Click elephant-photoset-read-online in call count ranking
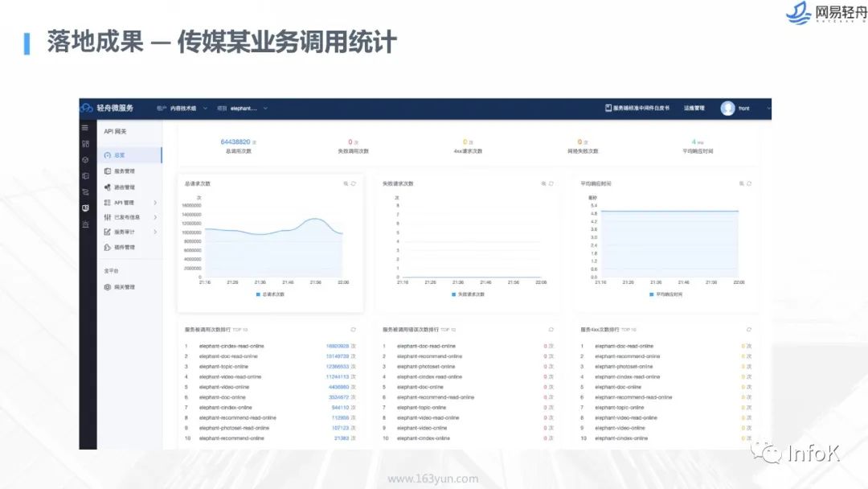This screenshot has width=868, height=489. [234, 428]
